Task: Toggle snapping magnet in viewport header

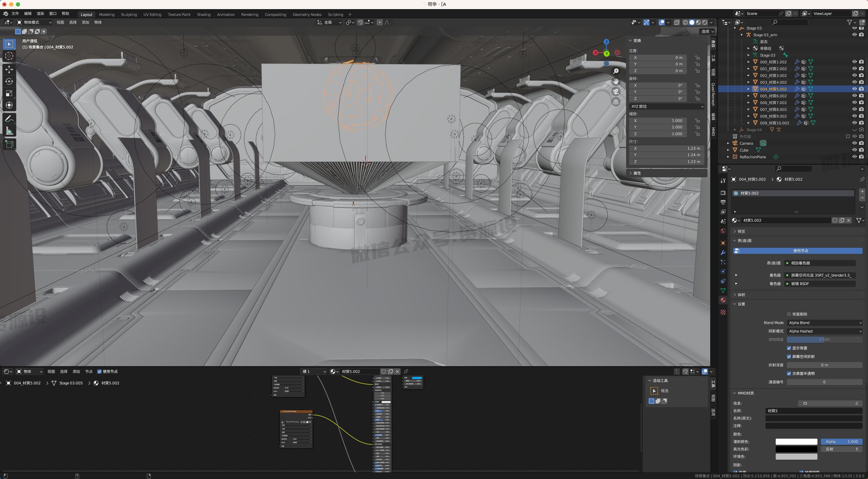Action: tap(360, 22)
